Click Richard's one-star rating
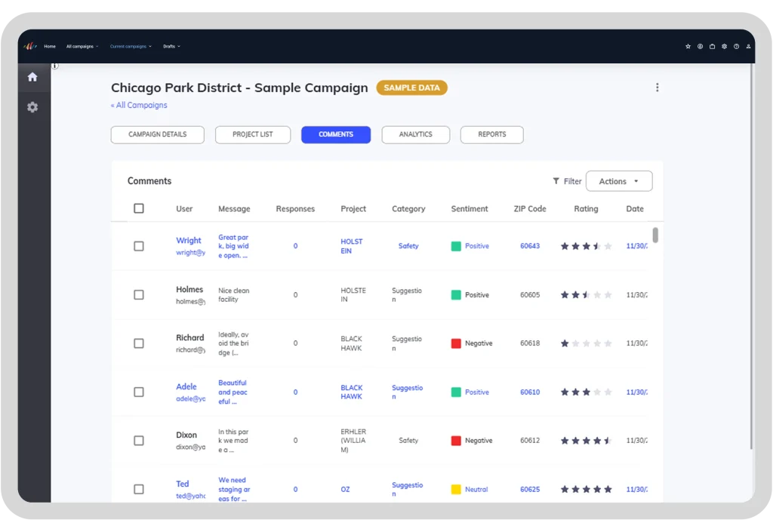Screen dimensions: 773x532 586,343
